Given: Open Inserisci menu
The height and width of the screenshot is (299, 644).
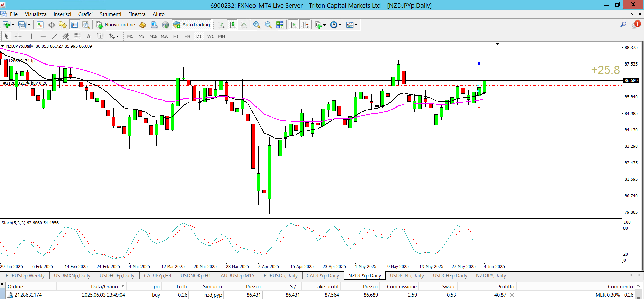Looking at the screenshot, I should pos(63,14).
